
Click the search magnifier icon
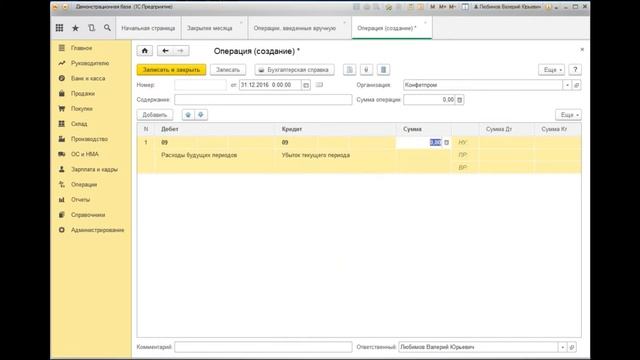pos(107,28)
